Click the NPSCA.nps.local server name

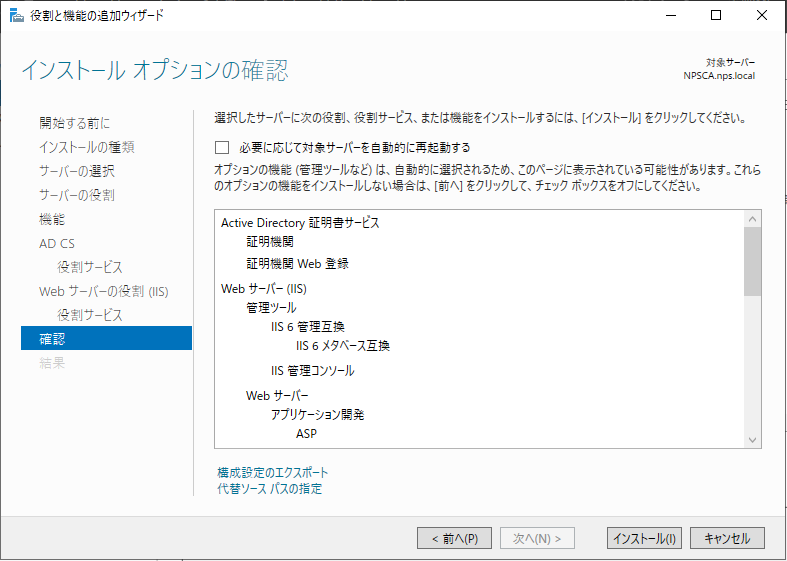coord(719,76)
